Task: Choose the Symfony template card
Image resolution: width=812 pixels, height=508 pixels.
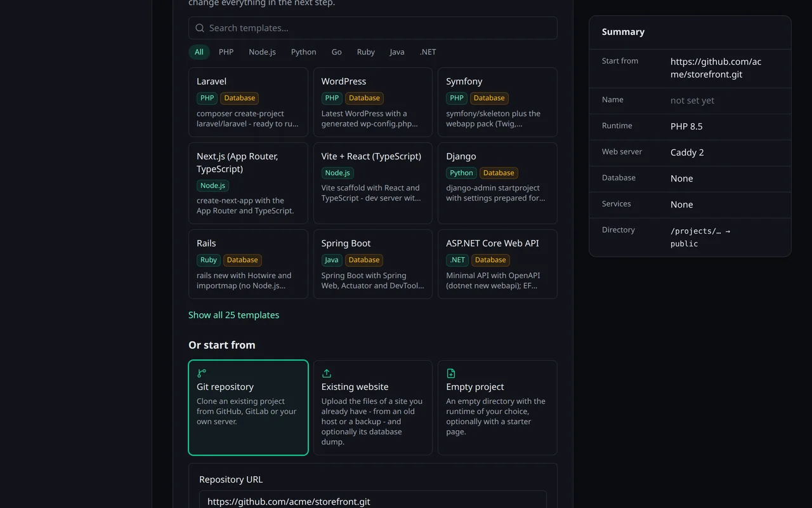Action: pos(497,102)
